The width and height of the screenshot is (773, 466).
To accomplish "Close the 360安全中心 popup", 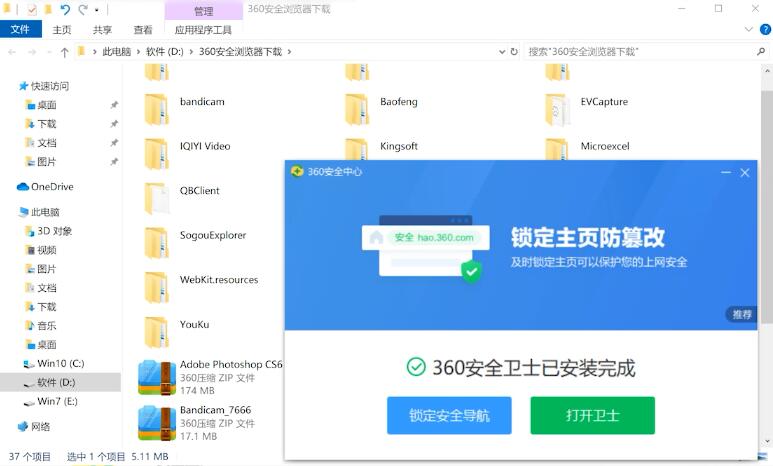I will 745,173.
